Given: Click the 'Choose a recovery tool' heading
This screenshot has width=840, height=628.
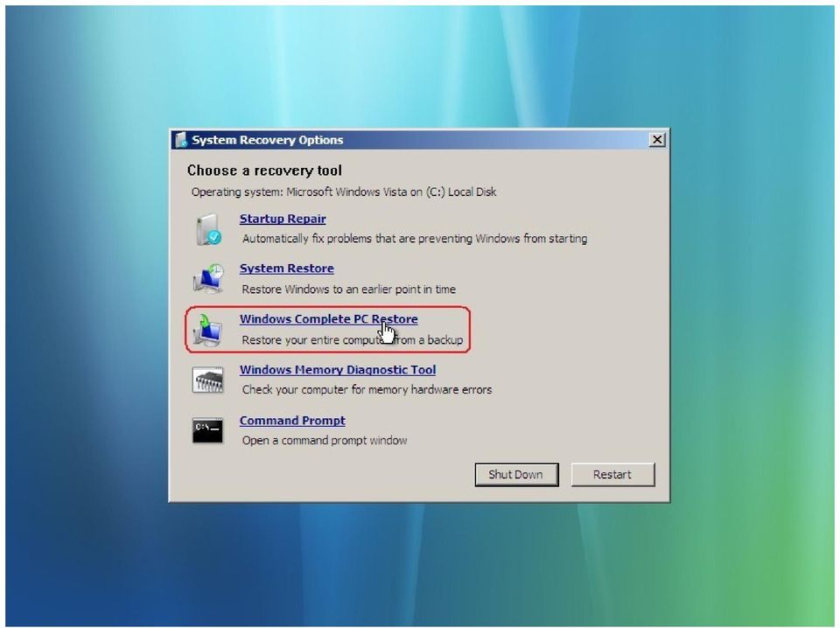Looking at the screenshot, I should pyautogui.click(x=264, y=171).
